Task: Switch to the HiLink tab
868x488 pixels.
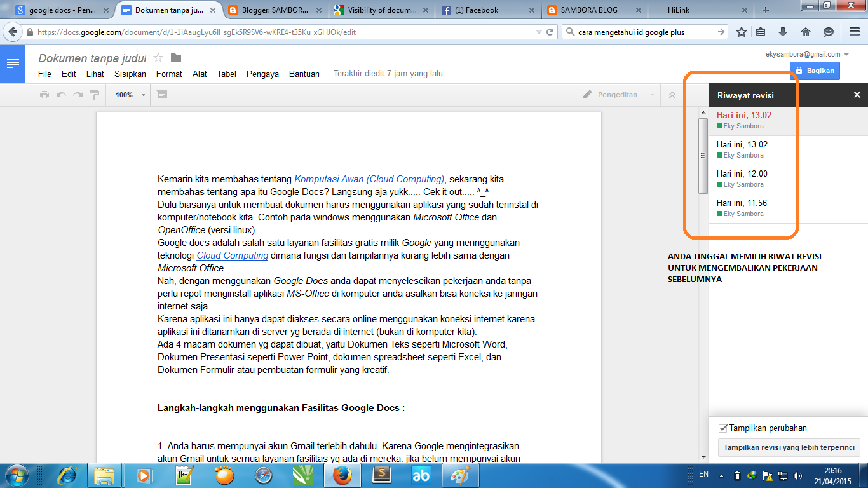Action: (x=701, y=10)
